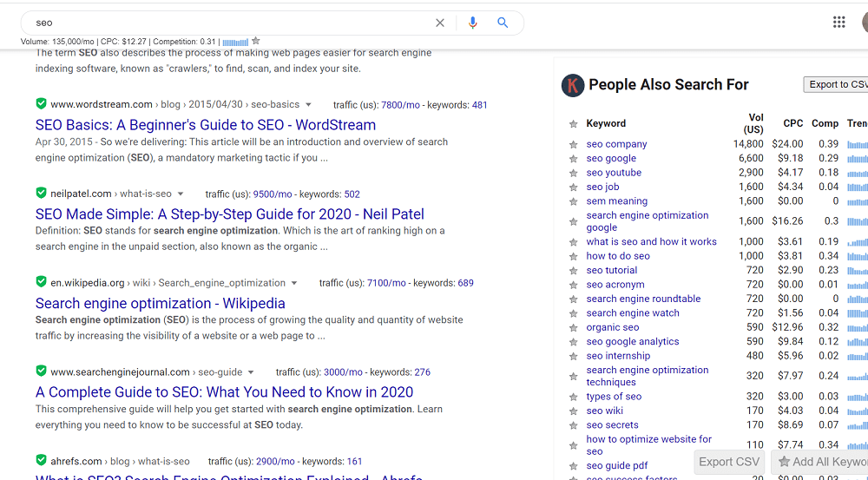Viewport: 868px width, 480px height.
Task: Open the dropdown arrow beside en.wikipedia.org URL
Action: pos(294,283)
